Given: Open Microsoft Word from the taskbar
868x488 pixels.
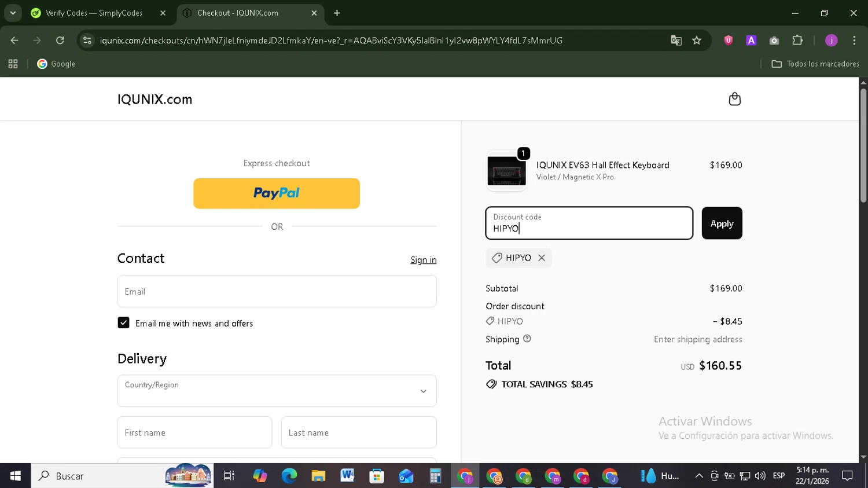Looking at the screenshot, I should click(347, 476).
